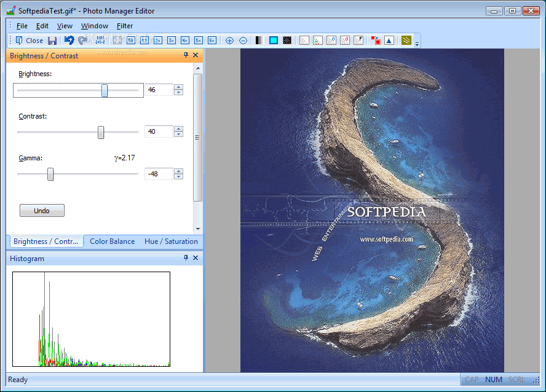This screenshot has height=392, width=546.
Task: Select the Brightness / Contr... tab
Action: 45,241
